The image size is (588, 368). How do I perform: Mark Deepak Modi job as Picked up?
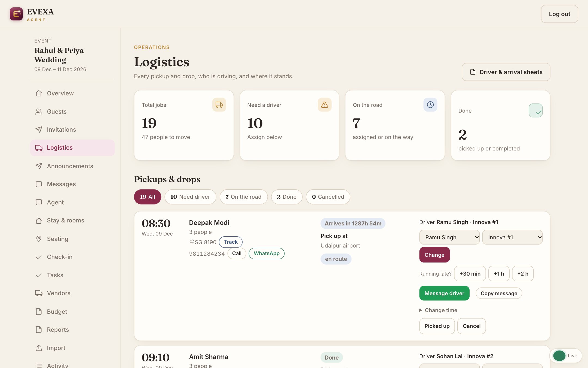click(x=437, y=326)
